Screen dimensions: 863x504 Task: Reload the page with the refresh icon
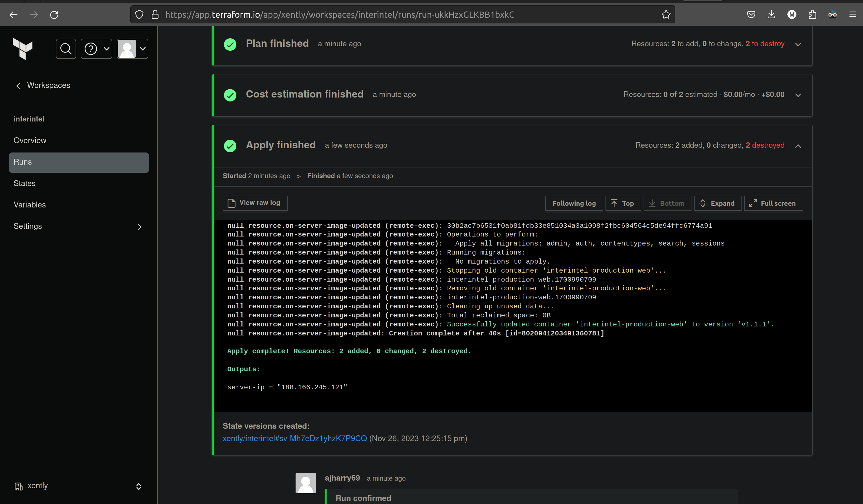[54, 15]
